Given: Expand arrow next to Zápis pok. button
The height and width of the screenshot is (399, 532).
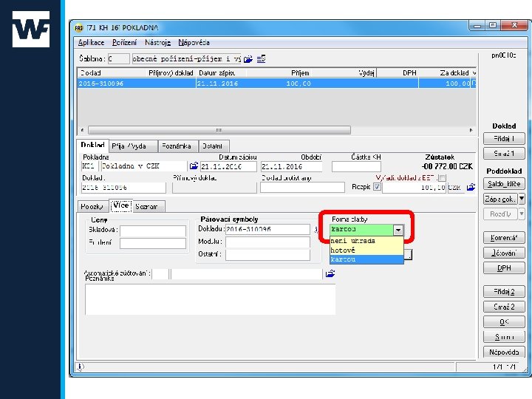Looking at the screenshot, I should click(x=522, y=199).
